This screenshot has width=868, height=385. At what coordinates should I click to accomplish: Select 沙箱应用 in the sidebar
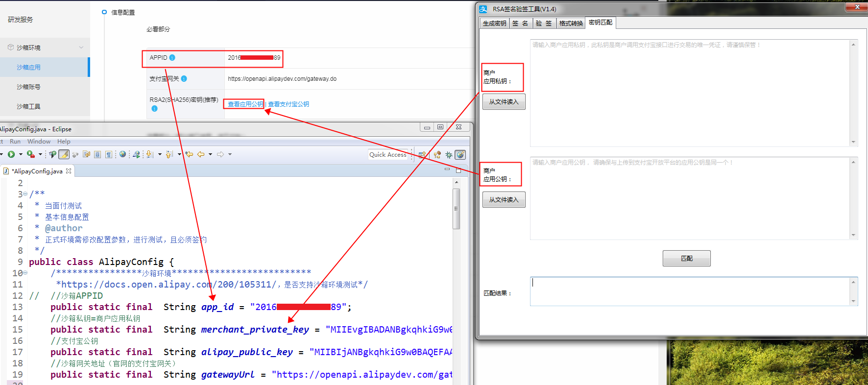point(44,67)
